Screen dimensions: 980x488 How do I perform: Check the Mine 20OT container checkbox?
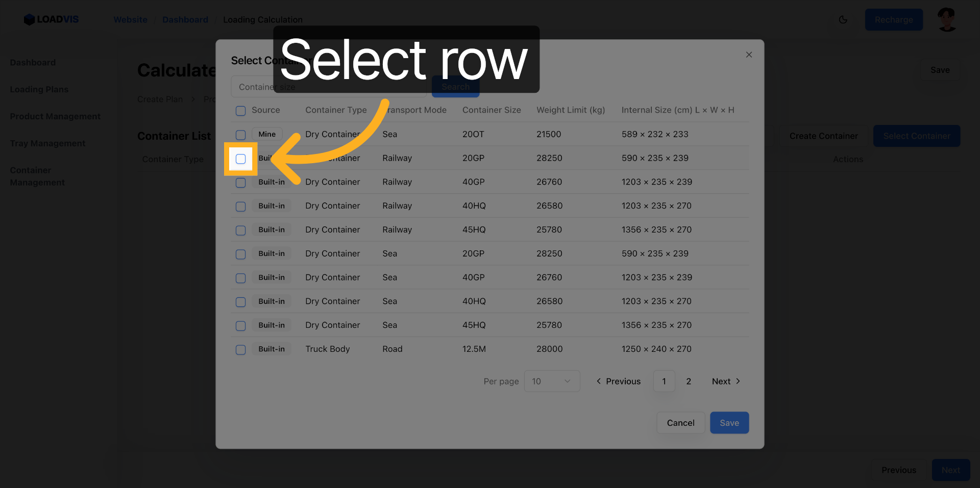point(240,135)
